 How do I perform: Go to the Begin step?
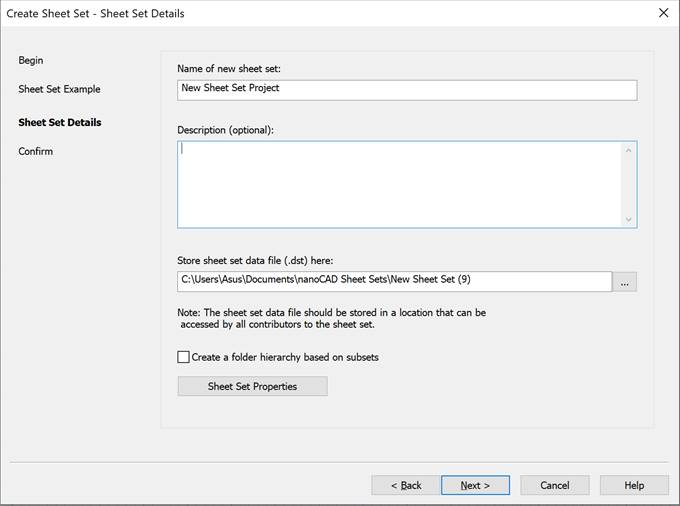31,61
